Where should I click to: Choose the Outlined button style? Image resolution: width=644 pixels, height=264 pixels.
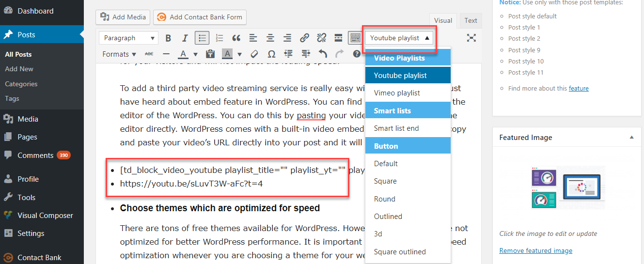[408, 217]
